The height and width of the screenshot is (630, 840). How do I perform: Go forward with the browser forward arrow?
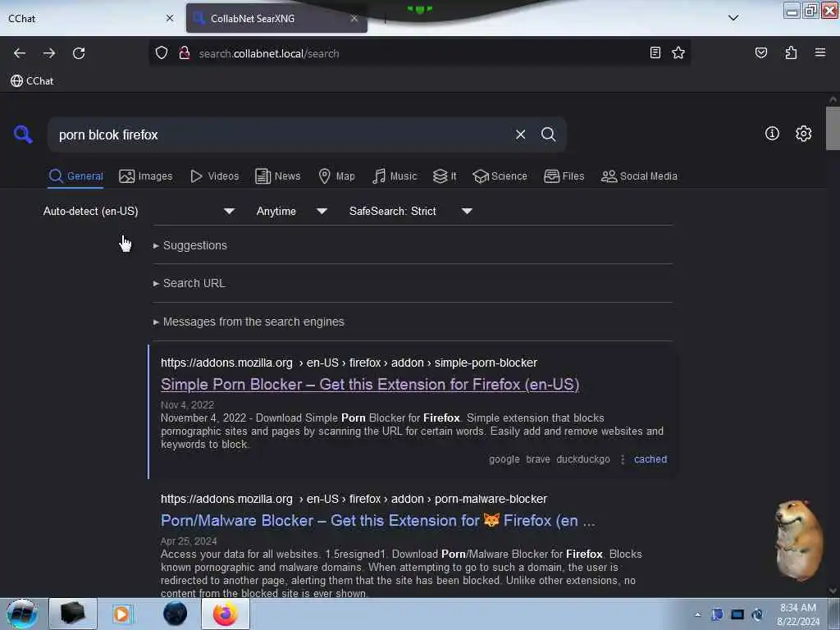pyautogui.click(x=49, y=53)
